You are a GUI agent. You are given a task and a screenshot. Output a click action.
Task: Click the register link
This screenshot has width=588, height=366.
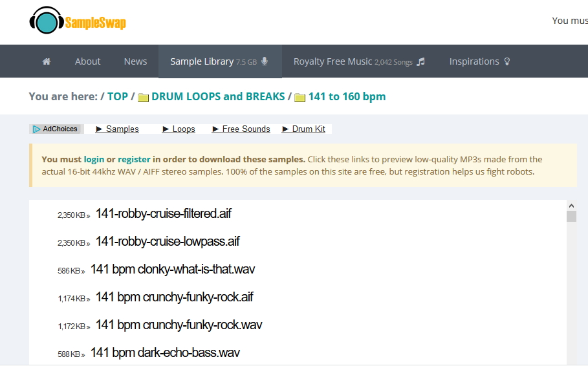pos(134,159)
